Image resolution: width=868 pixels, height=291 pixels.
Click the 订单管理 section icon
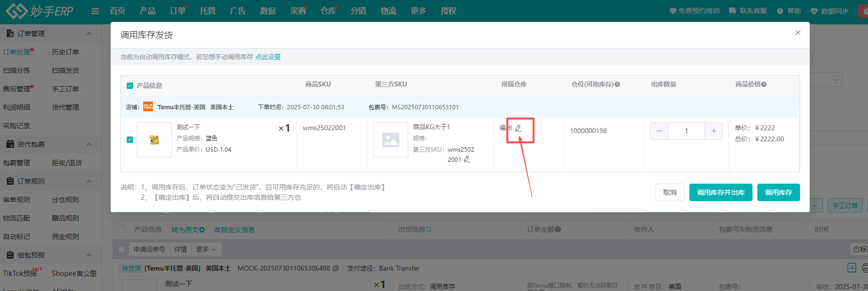click(10, 34)
